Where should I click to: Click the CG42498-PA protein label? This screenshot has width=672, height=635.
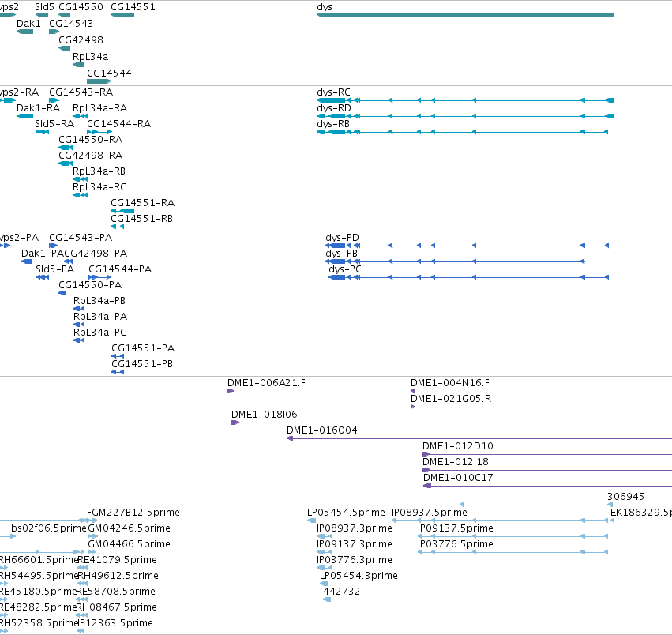pos(95,254)
